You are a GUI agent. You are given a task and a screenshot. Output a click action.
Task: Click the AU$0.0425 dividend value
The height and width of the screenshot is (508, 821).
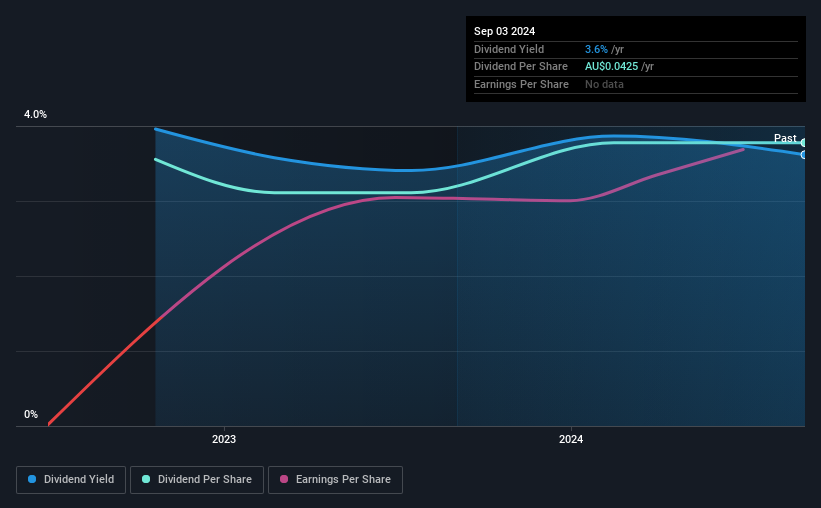(612, 67)
